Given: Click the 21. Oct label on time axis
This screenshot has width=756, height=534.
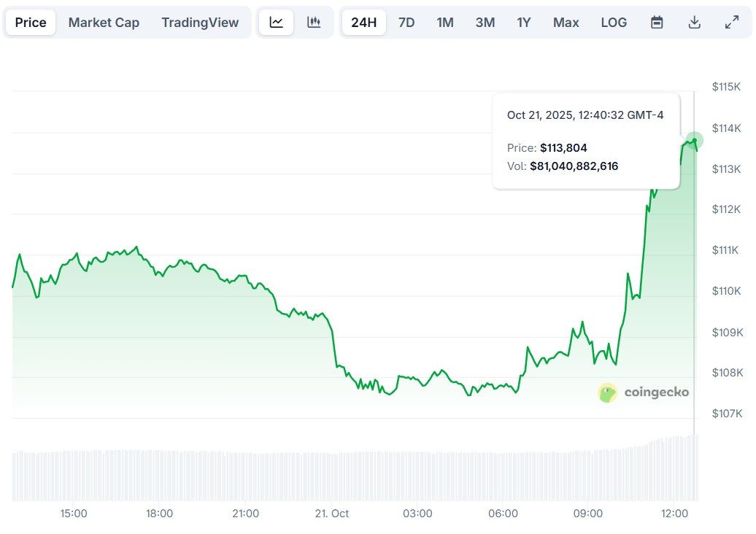Looking at the screenshot, I should pyautogui.click(x=331, y=514).
